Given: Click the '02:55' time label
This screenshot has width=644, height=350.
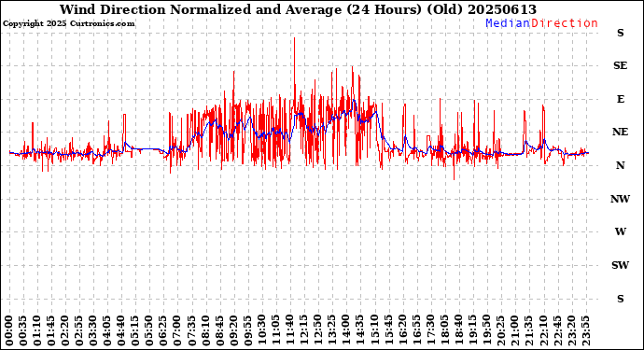Looking at the screenshot, I should pyautogui.click(x=79, y=330).
